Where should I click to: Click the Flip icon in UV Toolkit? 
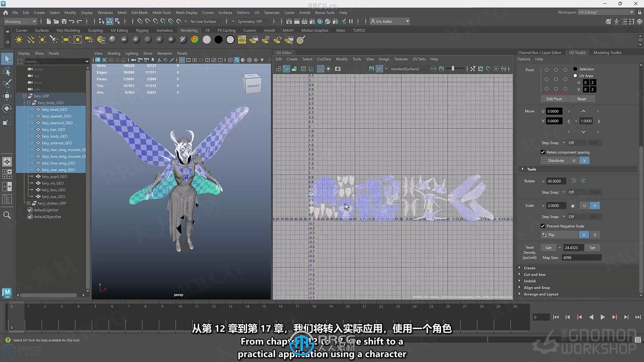[544, 235]
